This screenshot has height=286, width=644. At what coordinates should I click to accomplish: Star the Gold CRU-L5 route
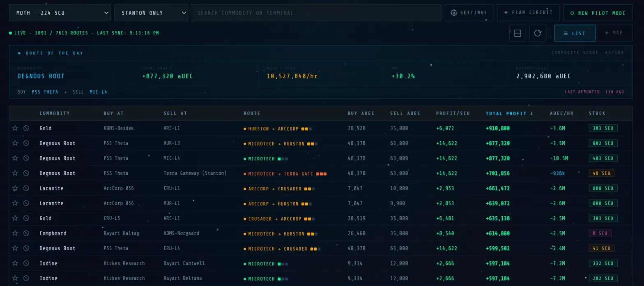(x=15, y=218)
